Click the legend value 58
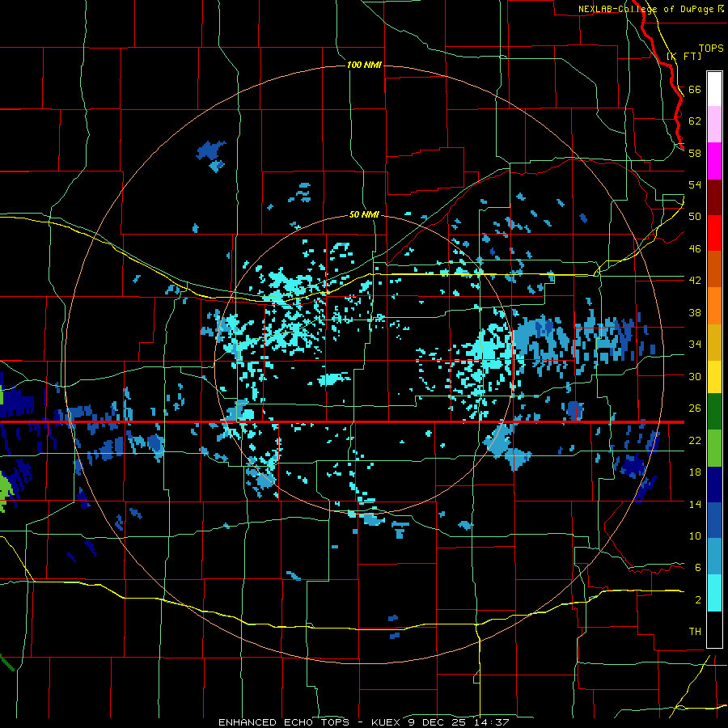 tap(695, 153)
